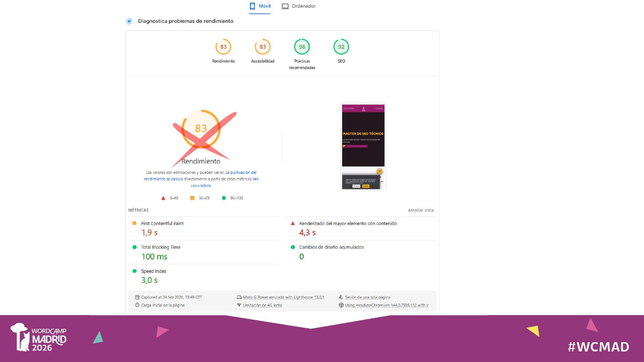
Task: Click the Accesibilidad 83 score gauge
Action: pyautogui.click(x=263, y=47)
